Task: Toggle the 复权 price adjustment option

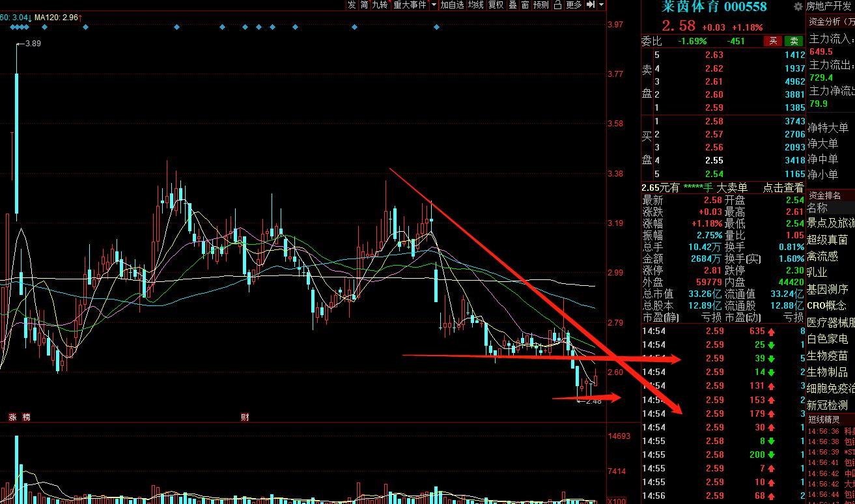Action: [496, 5]
